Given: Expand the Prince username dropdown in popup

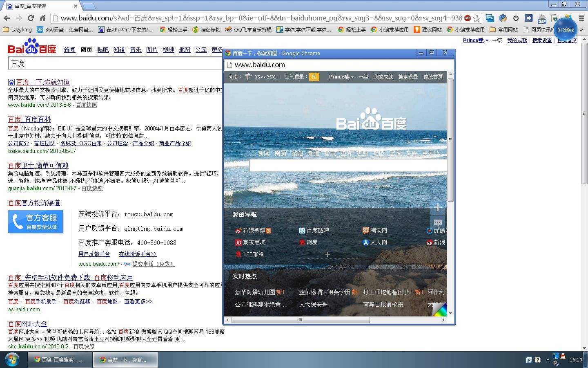Looking at the screenshot, I should [341, 77].
